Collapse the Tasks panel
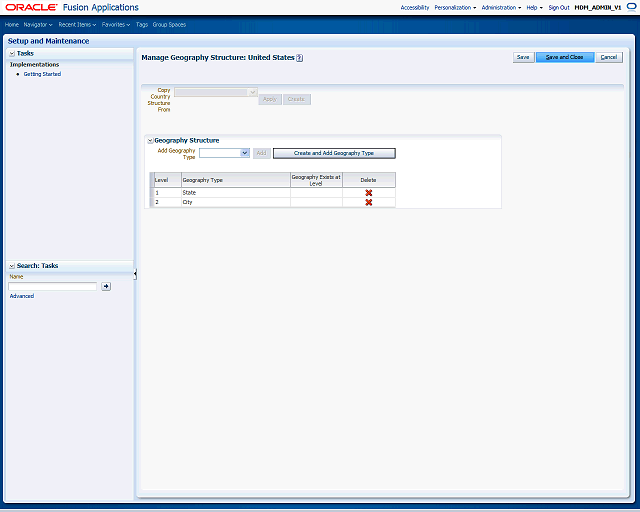The height and width of the screenshot is (512, 640). click(x=12, y=53)
